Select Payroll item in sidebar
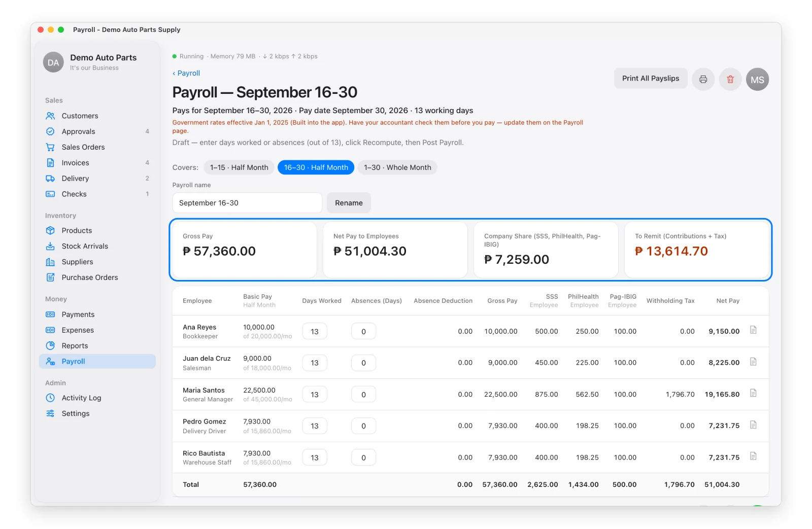Viewport: 812px width, 529px height. (97, 362)
